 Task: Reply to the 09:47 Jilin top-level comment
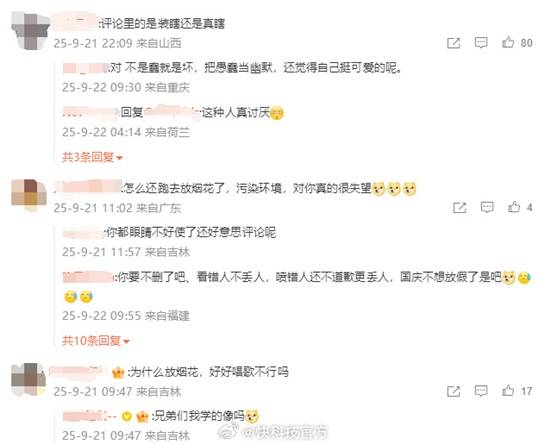481,391
